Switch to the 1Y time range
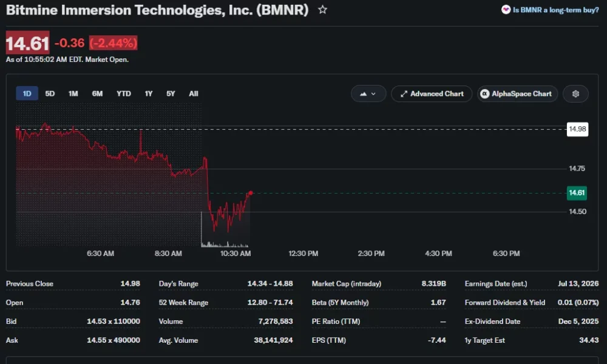This screenshot has height=364, width=607. coord(149,93)
